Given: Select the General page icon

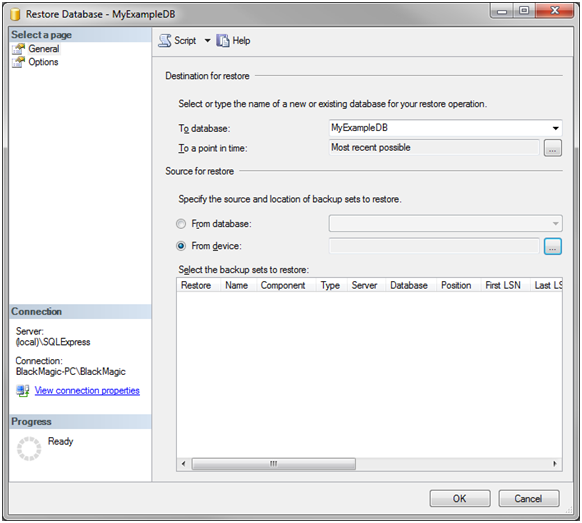Looking at the screenshot, I should click(x=18, y=49).
